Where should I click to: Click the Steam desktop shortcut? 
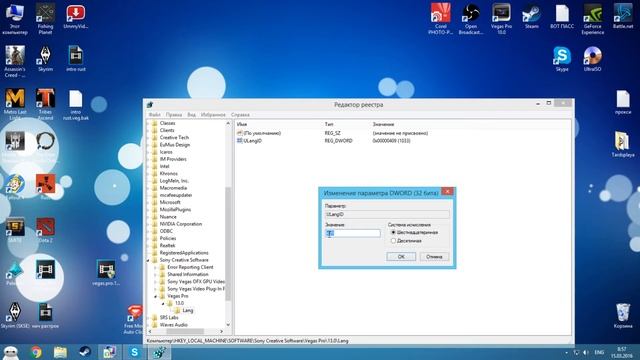531,16
